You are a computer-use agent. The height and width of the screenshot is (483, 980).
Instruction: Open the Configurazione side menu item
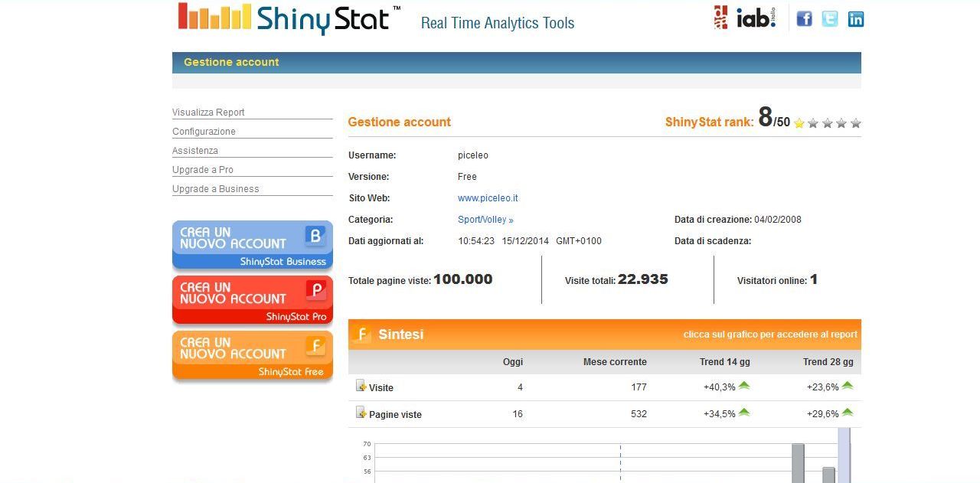pyautogui.click(x=204, y=131)
